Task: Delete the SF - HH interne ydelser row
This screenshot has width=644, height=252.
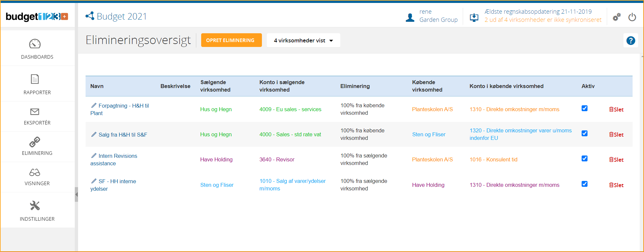Action: (616, 185)
